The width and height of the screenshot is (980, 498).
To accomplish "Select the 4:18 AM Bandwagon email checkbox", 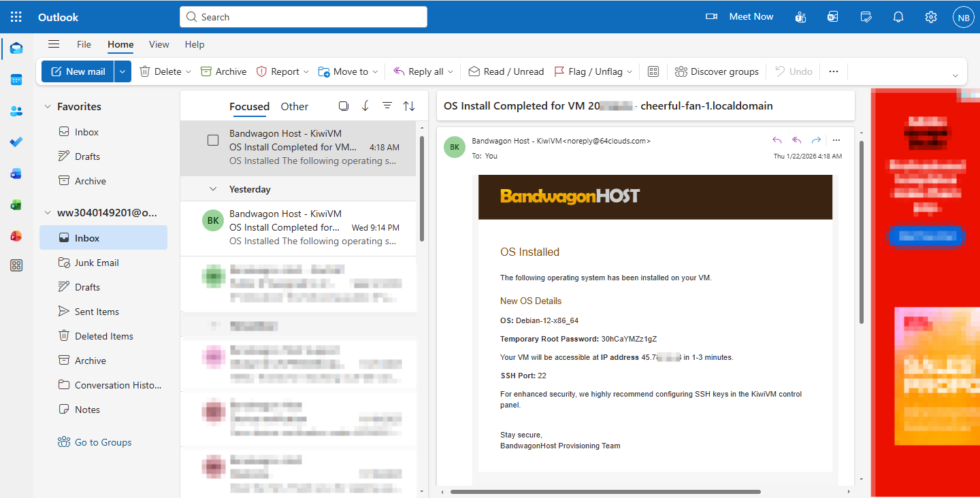I will pyautogui.click(x=213, y=140).
